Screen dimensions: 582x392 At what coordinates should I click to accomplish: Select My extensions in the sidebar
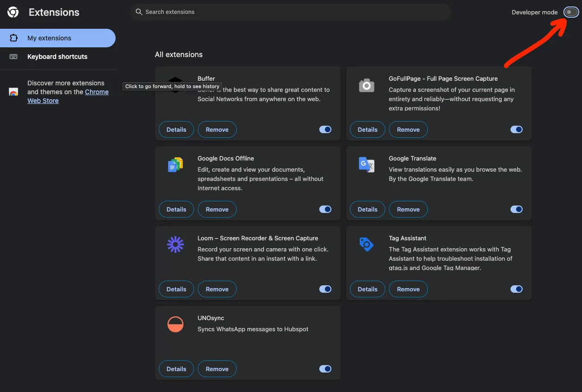pos(49,38)
